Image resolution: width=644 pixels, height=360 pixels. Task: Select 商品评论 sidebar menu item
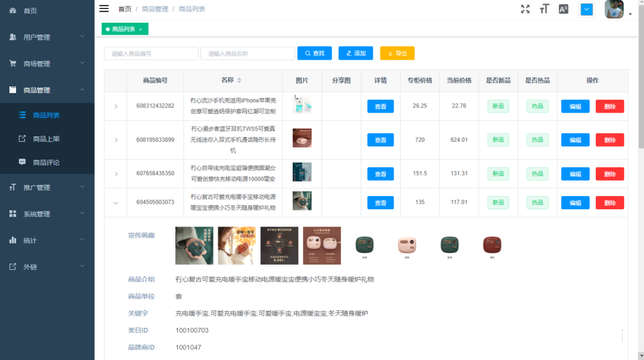click(x=47, y=162)
